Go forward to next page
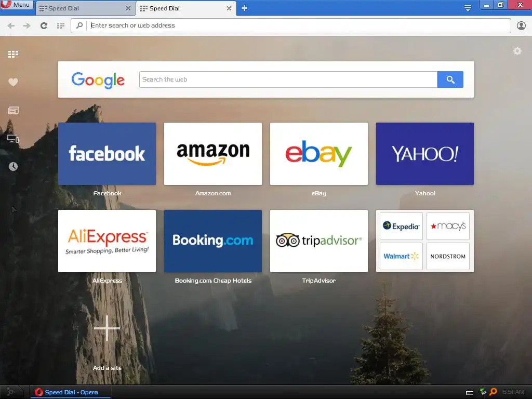Screen dimensions: 532x399 point(27,25)
